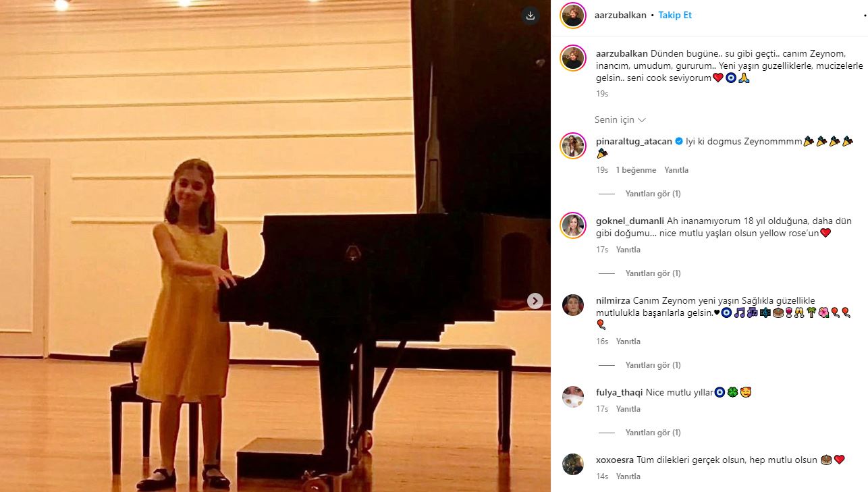Open the '1 beğenme' likes list
Image resolution: width=868 pixels, height=492 pixels.
point(636,170)
